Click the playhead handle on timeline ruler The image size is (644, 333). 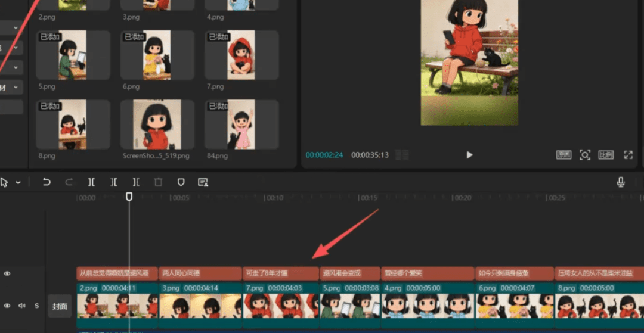point(129,197)
